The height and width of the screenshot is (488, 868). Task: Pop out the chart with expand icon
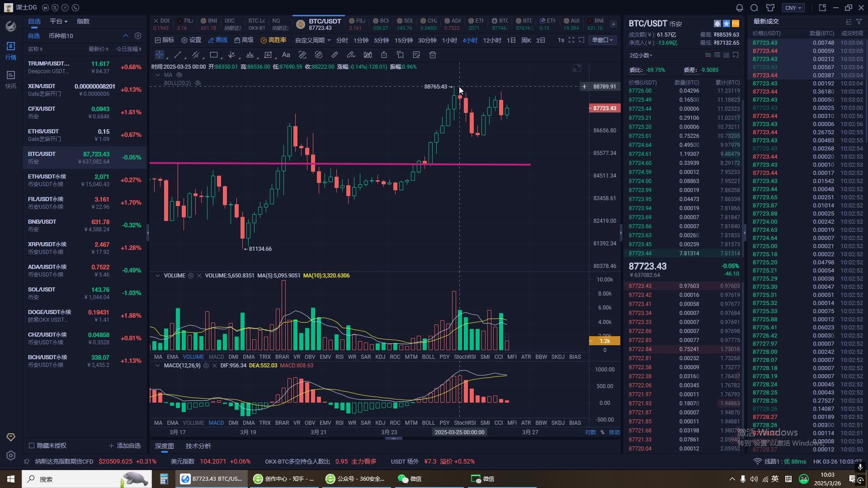(x=577, y=68)
